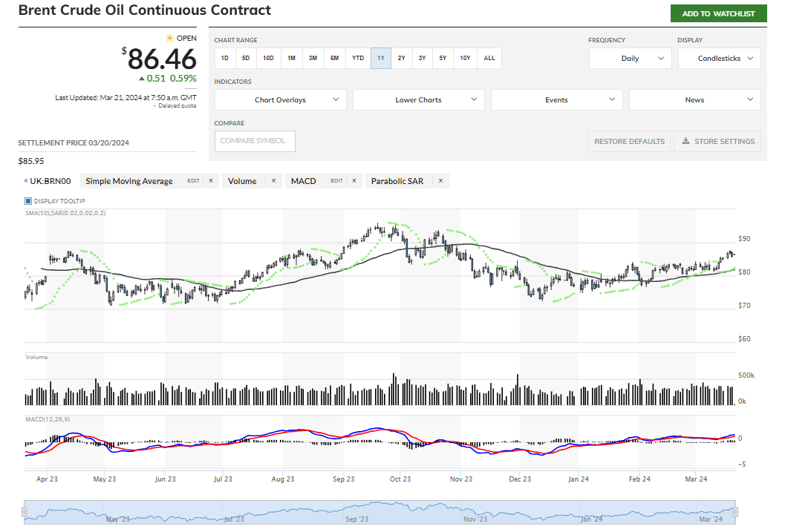
Task: Click the $90 price axis label
Action: pyautogui.click(x=744, y=238)
